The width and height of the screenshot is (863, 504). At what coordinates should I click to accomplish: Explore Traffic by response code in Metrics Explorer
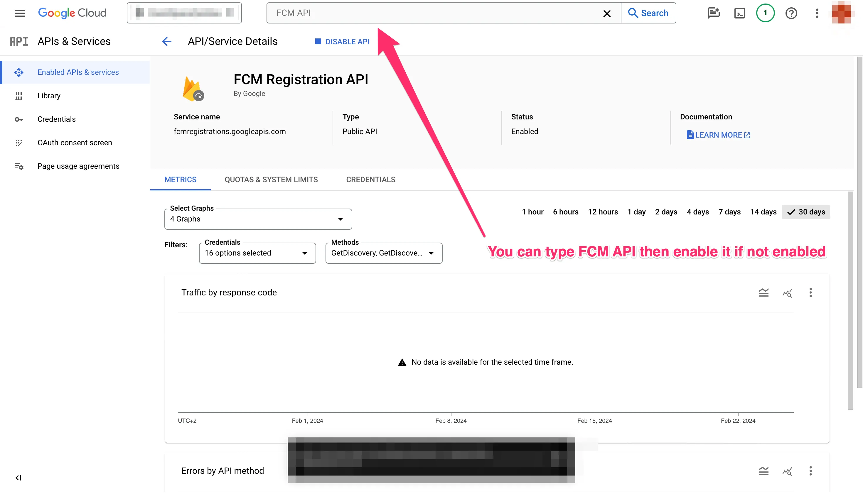tap(787, 293)
